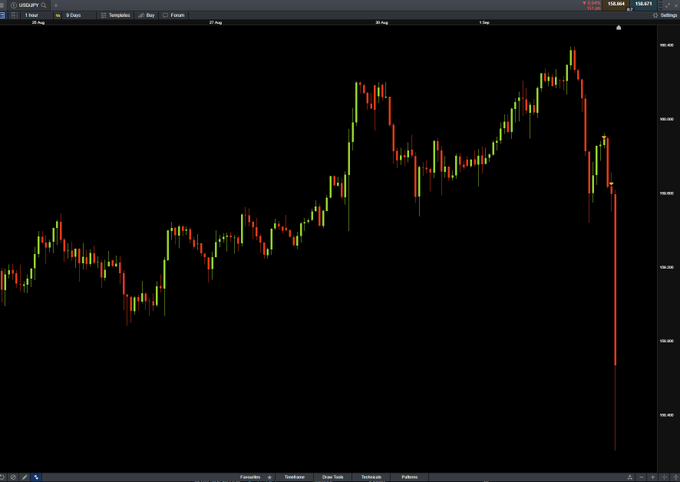The image size is (680, 482).
Task: Select the single chart layout icon
Action: pyautogui.click(x=3, y=15)
